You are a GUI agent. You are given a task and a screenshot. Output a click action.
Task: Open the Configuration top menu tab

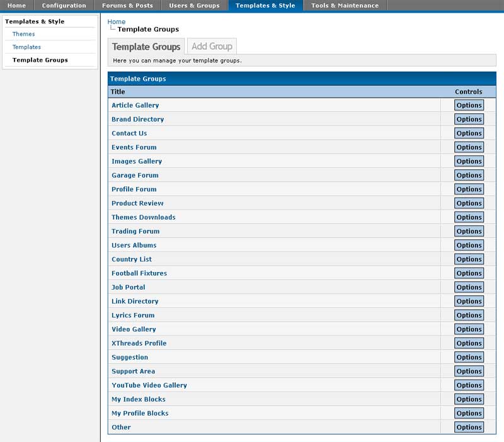(x=64, y=6)
